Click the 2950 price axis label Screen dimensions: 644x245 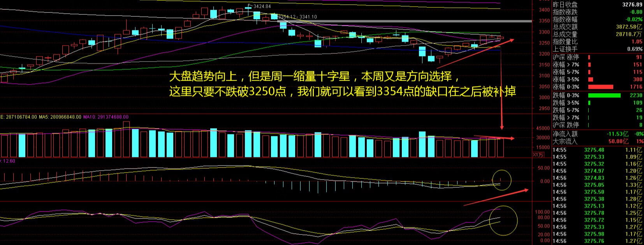(x=544, y=109)
